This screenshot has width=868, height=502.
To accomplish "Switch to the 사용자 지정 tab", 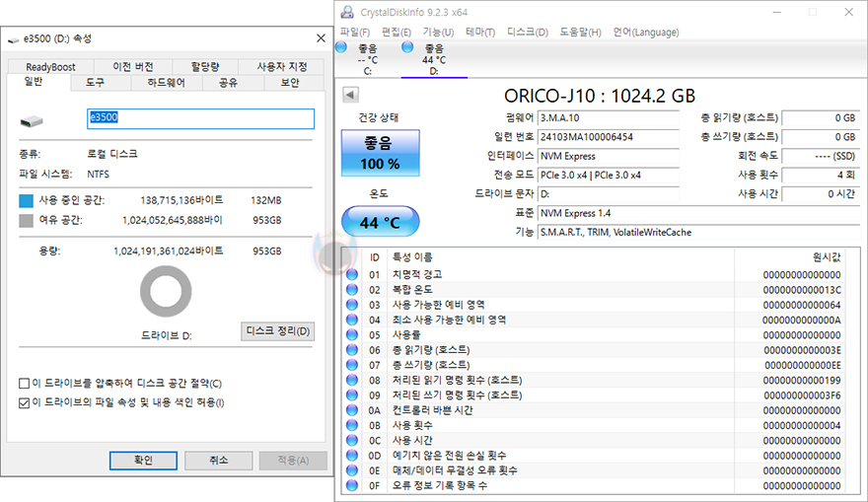I will tap(282, 66).
